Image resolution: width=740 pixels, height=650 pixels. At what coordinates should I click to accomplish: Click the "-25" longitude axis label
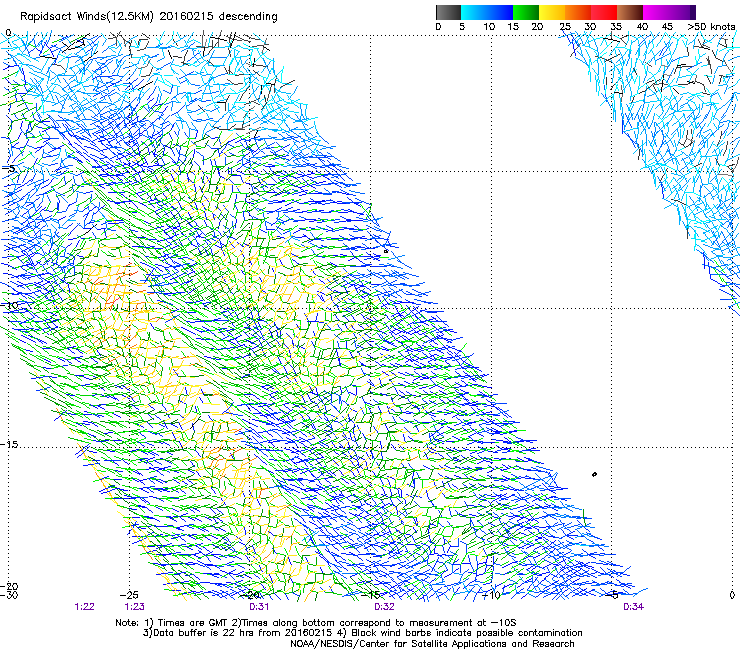129,595
